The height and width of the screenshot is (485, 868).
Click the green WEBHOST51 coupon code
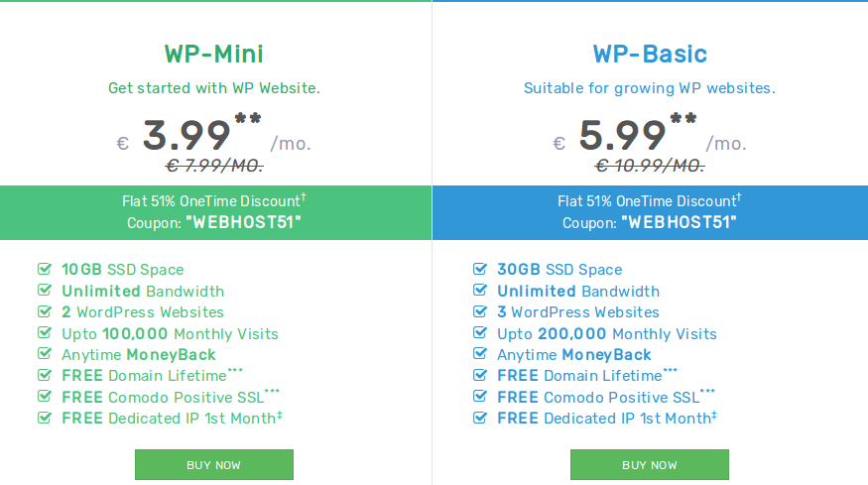pyautogui.click(x=243, y=222)
